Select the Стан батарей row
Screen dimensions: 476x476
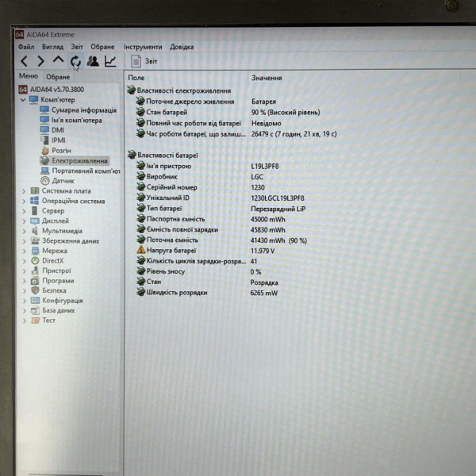click(228, 113)
